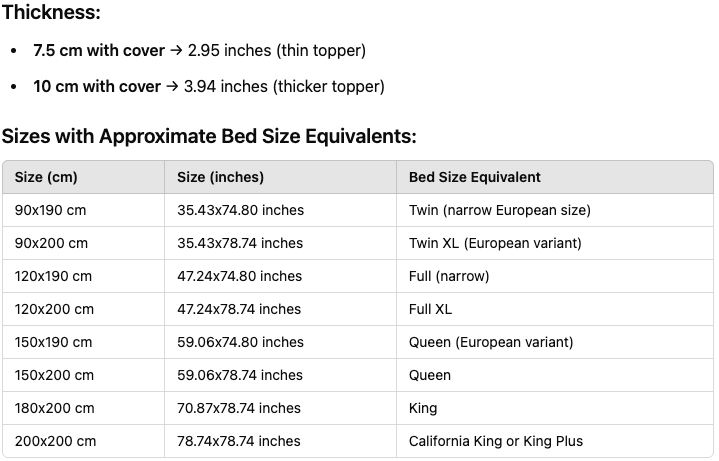The width and height of the screenshot is (719, 461).
Task: Click the Size (cm) column header
Action: pos(46,177)
